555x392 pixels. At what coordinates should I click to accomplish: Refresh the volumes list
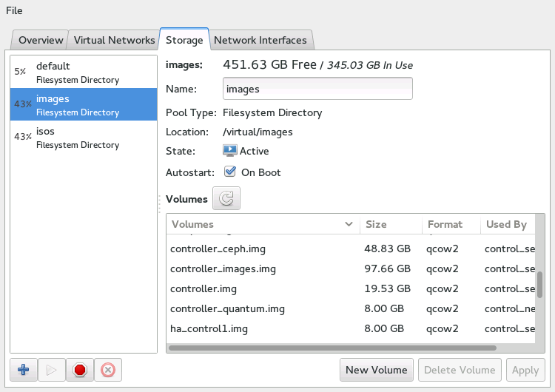(x=226, y=199)
